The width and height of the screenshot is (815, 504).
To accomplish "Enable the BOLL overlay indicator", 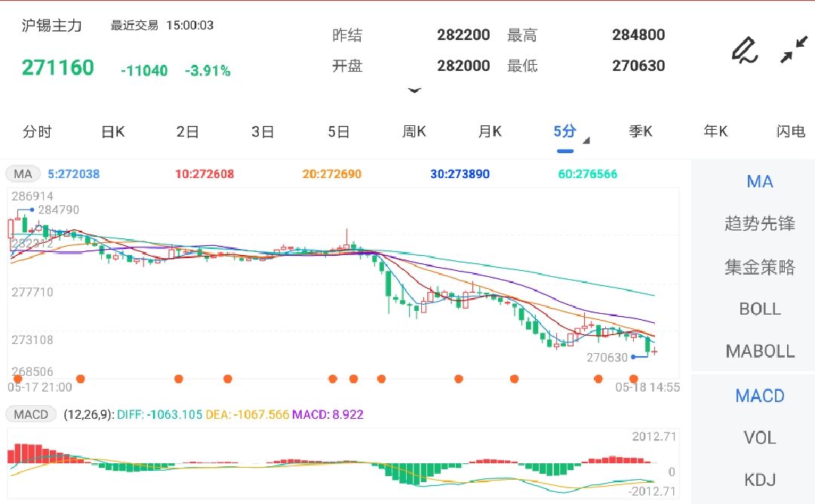I will pyautogui.click(x=759, y=309).
